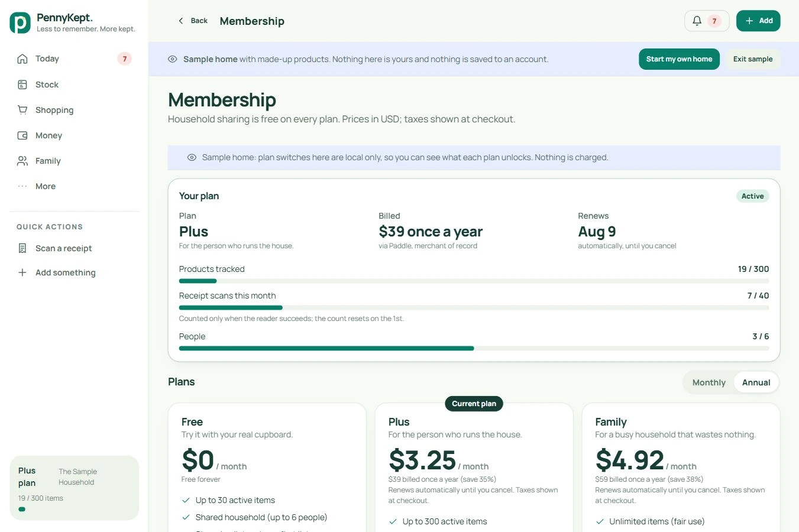
Task: Click the Receipt scans progress bar
Action: 474,308
